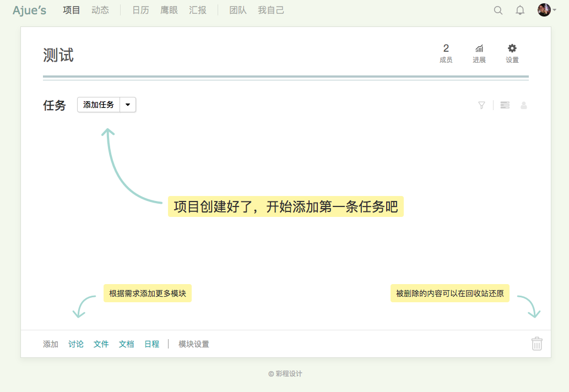The image size is (569, 392).
Task: Open the notifications bell
Action: click(520, 10)
